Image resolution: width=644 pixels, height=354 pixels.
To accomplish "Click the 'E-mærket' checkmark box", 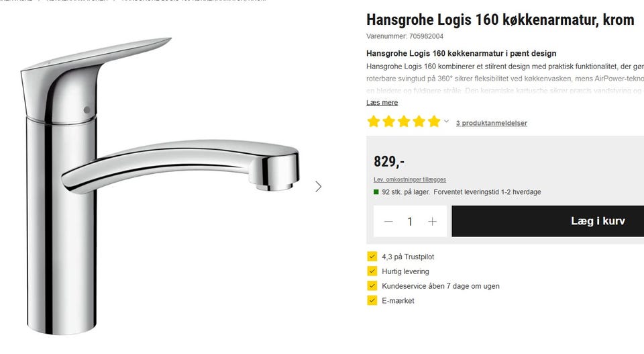I will tap(372, 300).
